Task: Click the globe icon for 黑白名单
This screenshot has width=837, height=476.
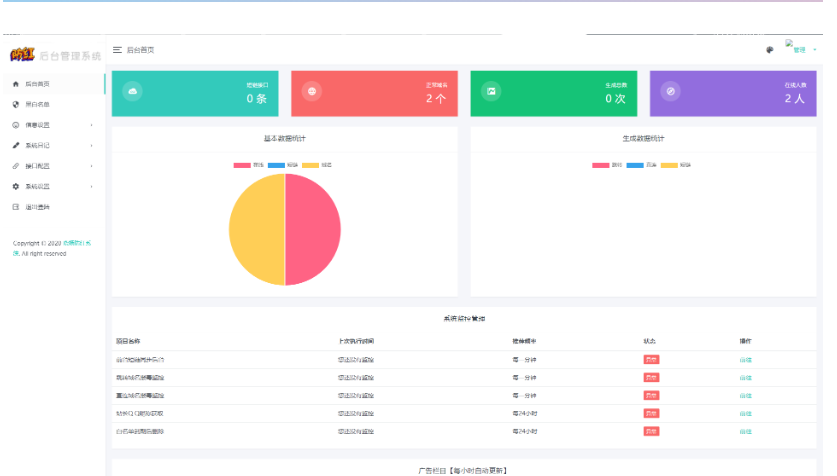Action: [x=16, y=104]
